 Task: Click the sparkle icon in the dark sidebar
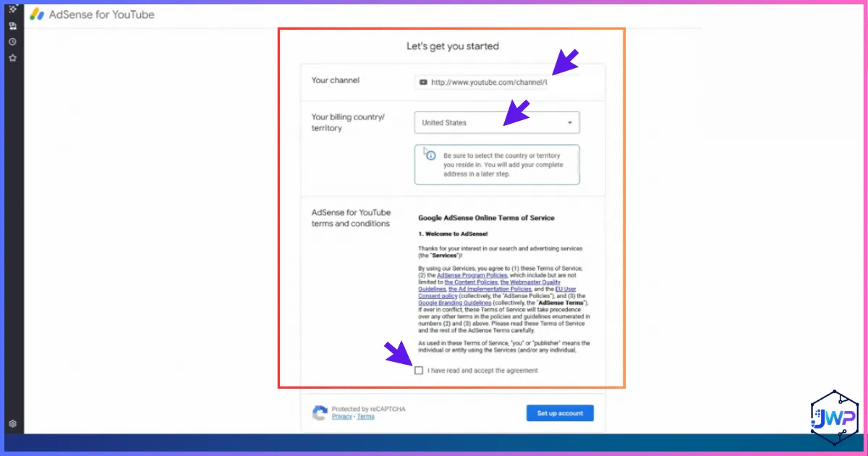[12, 9]
